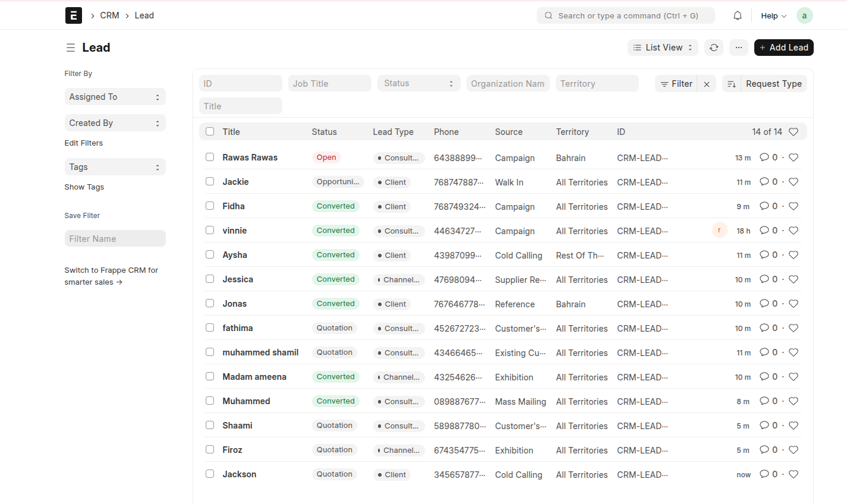Click the comment icon on Jessica row
847x504 pixels.
(x=764, y=279)
